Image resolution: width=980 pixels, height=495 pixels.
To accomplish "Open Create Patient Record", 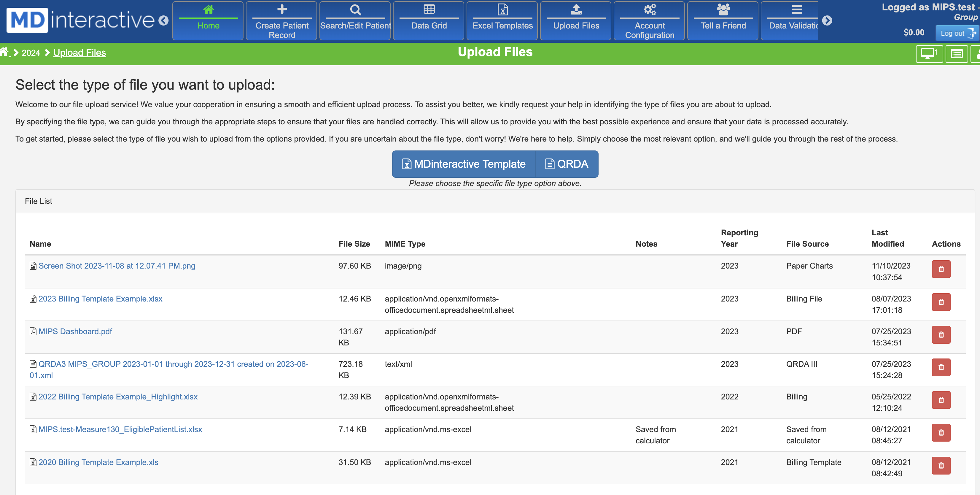I will (281, 20).
